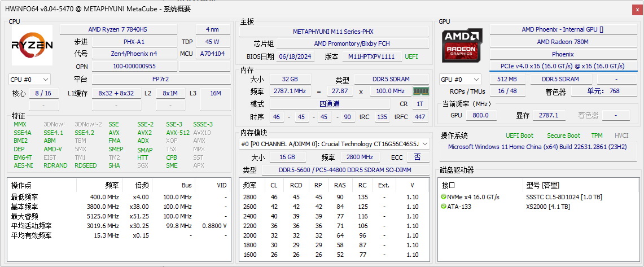Click the Microsoft Windows 11 Home OS text
Screen dimensions: 644x267
point(536,147)
